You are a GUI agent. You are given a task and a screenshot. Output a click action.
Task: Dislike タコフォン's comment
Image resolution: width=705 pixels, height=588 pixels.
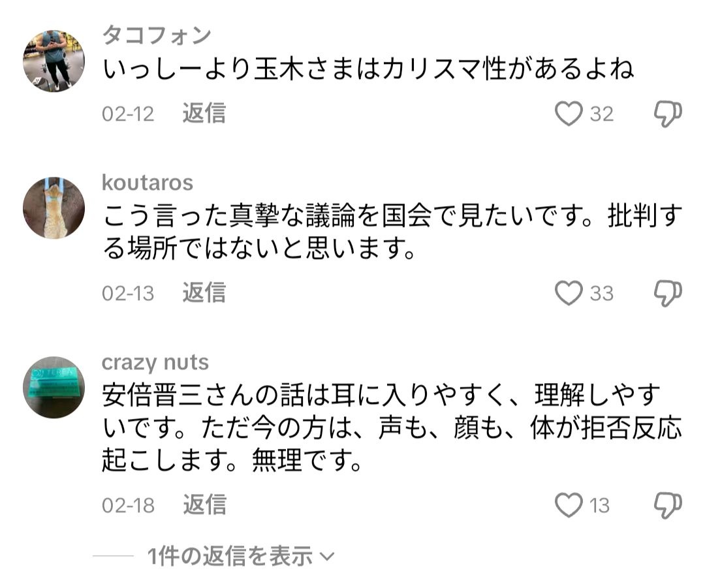667,114
